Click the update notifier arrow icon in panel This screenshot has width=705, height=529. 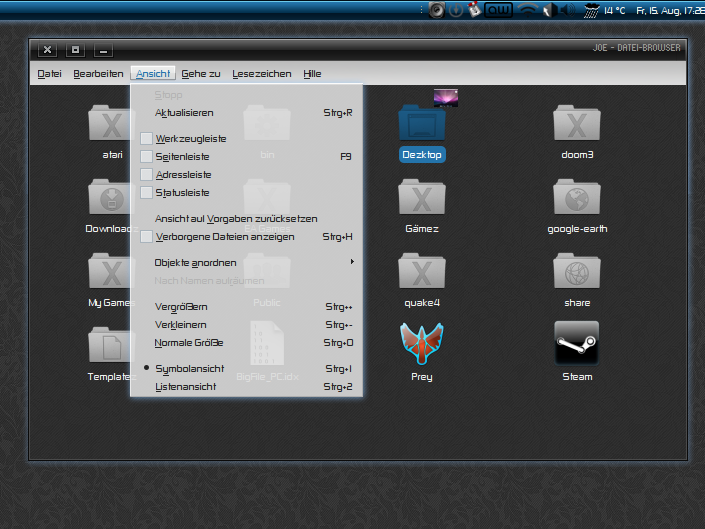[456, 10]
